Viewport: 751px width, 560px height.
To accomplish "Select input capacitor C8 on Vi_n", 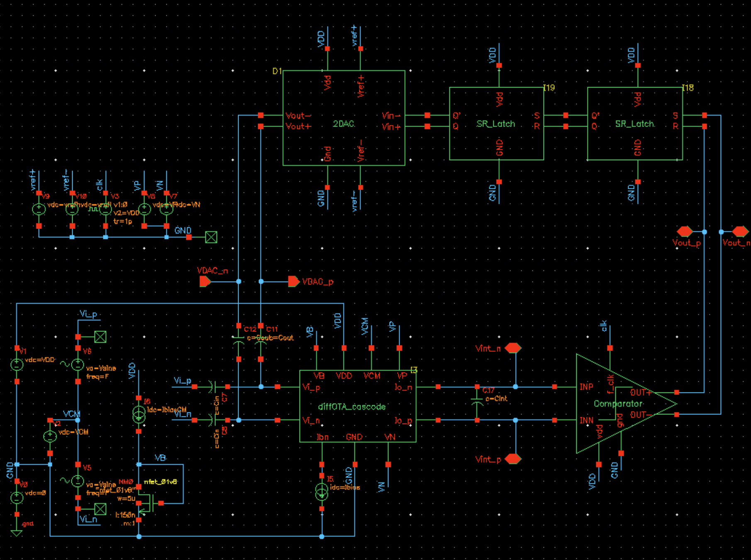I will tap(211, 420).
